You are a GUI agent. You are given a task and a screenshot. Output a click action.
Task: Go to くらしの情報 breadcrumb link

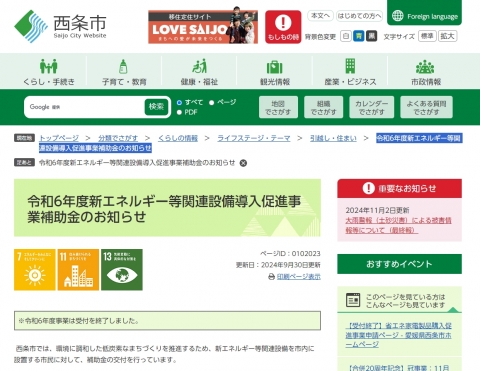(x=178, y=138)
